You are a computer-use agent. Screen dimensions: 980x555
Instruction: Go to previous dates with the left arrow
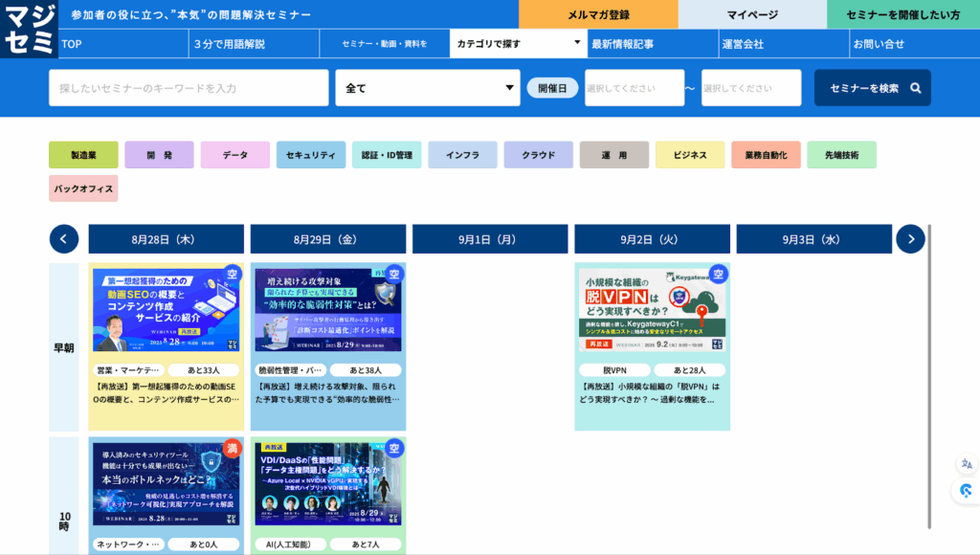click(64, 239)
